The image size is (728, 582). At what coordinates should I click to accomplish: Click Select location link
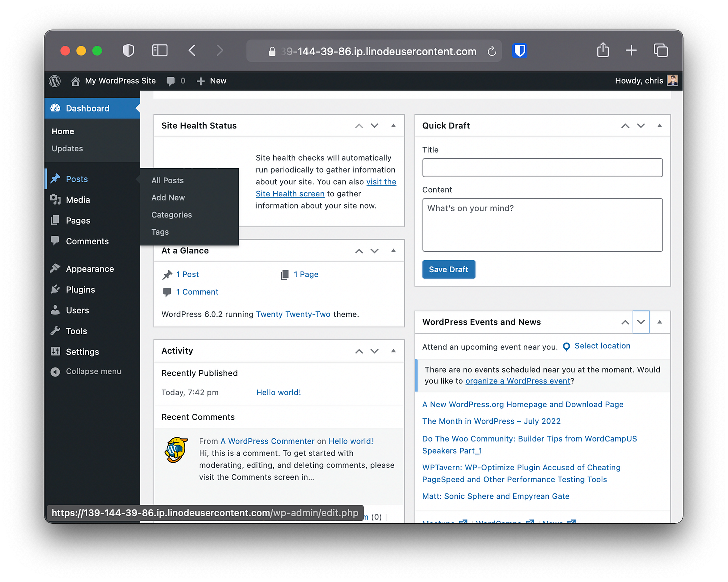coord(602,346)
